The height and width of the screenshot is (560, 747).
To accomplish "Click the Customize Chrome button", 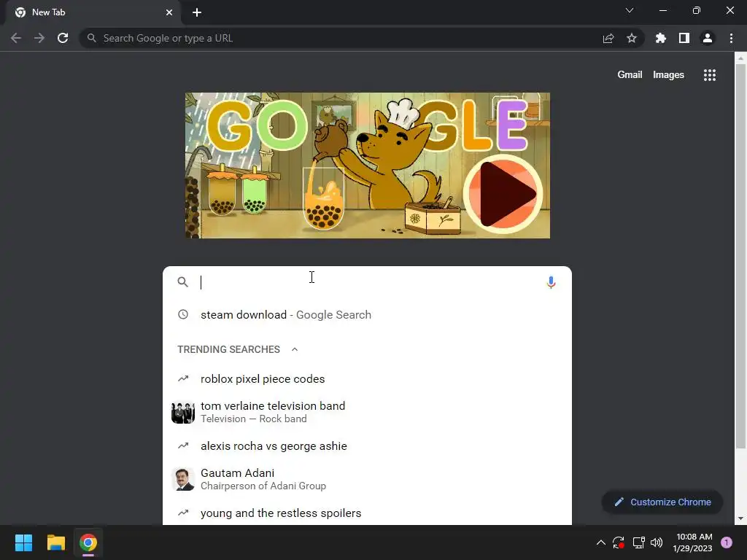I will 662,502.
